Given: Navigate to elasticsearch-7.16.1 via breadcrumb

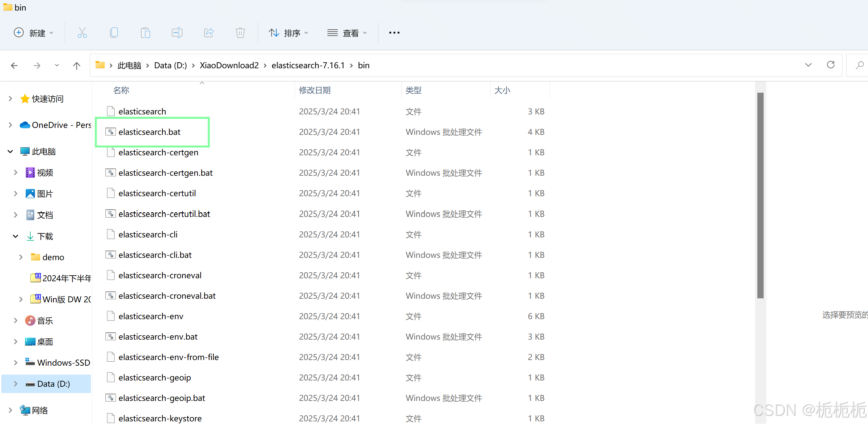Looking at the screenshot, I should coord(307,65).
